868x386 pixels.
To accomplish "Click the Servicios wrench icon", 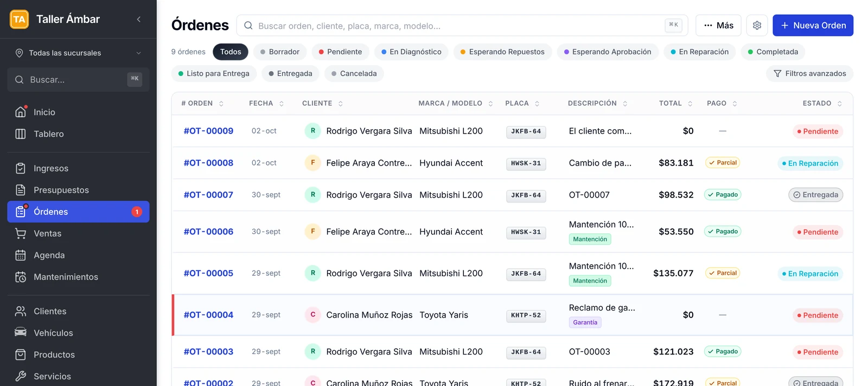I will click(x=21, y=376).
